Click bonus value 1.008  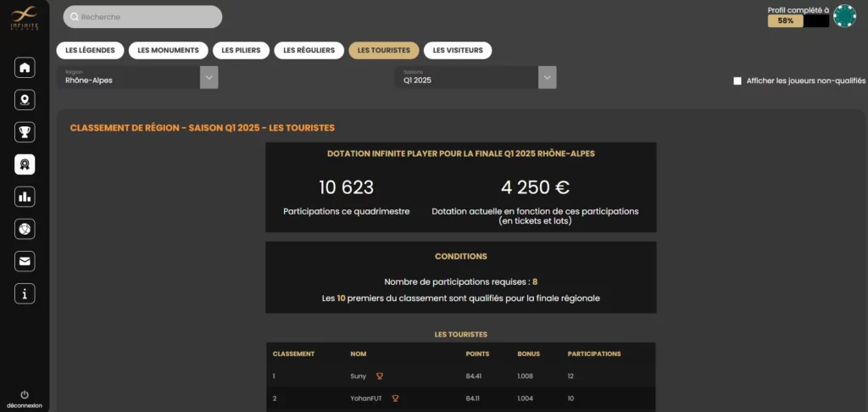(525, 376)
